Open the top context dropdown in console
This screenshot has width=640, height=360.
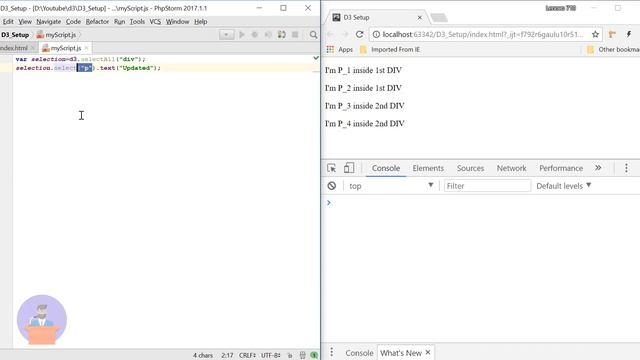tap(391, 186)
